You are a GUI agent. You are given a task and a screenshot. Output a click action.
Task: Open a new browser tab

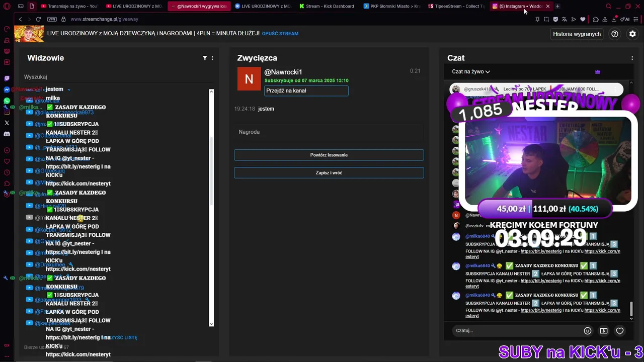(x=557, y=6)
